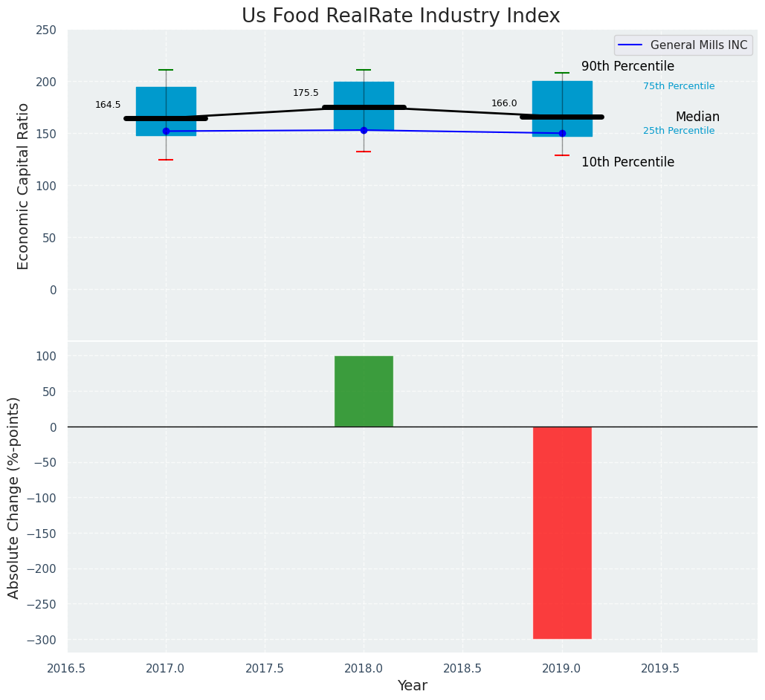Click the chart title Us Food RealRate Industry Index
The width and height of the screenshot is (765, 700).
(x=400, y=16)
